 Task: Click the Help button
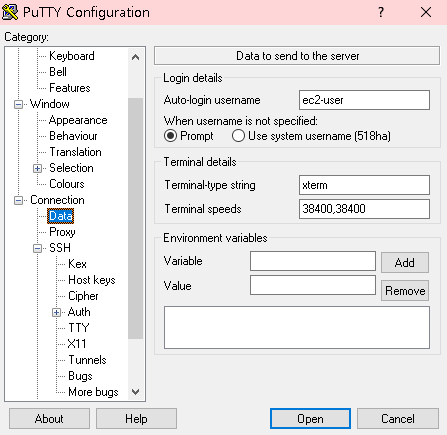[136, 419]
